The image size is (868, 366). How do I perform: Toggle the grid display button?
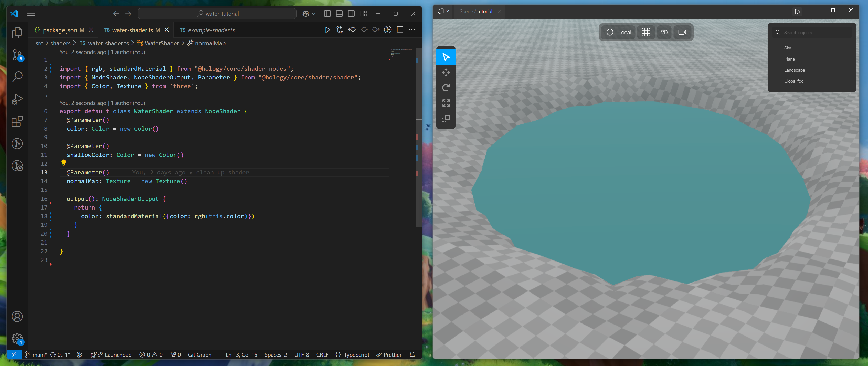645,32
